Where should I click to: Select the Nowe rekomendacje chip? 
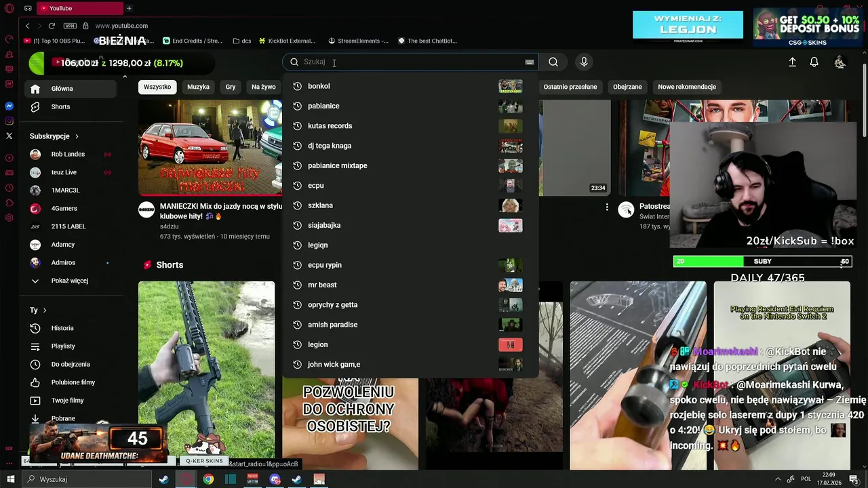[x=687, y=87]
